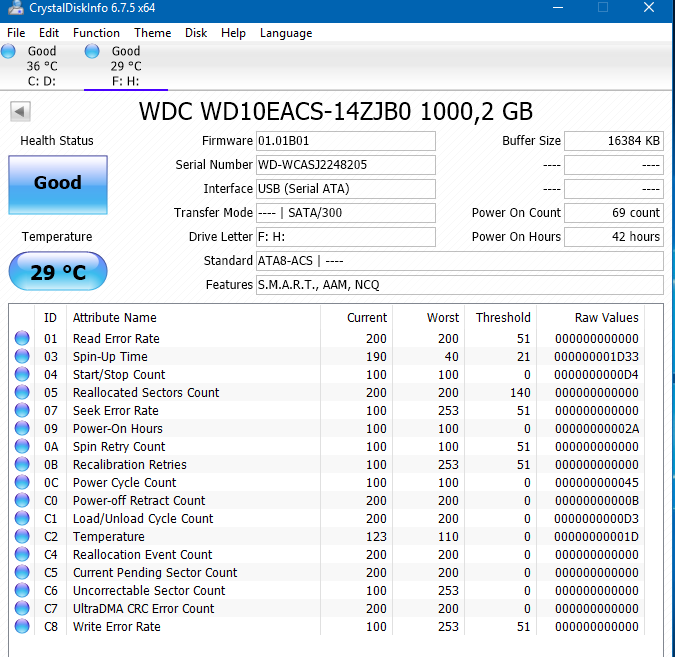
Task: Click status orb for Recalibration Retries
Action: coord(22,464)
